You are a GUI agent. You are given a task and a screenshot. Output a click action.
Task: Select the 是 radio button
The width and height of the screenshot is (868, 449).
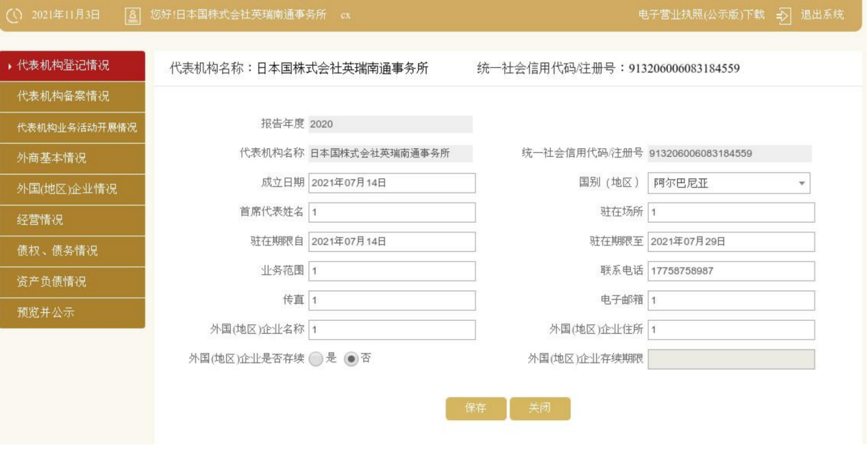315,359
